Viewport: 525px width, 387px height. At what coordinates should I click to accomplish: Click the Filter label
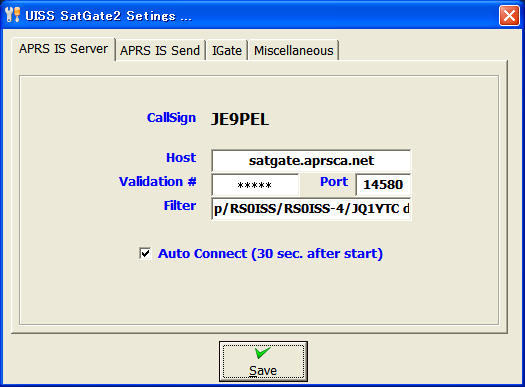click(x=180, y=206)
